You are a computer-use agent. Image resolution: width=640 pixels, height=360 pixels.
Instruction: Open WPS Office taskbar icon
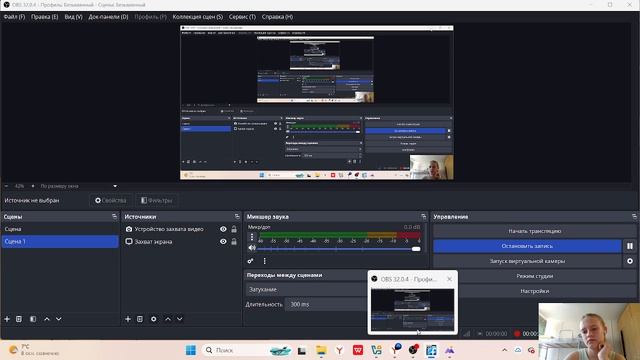pos(358,350)
